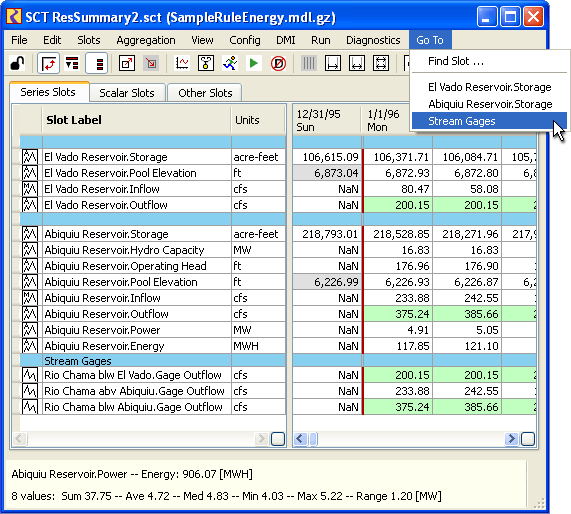Click data pane horizontal scrollbar thumb
The height and width of the screenshot is (514, 571).
(314, 439)
